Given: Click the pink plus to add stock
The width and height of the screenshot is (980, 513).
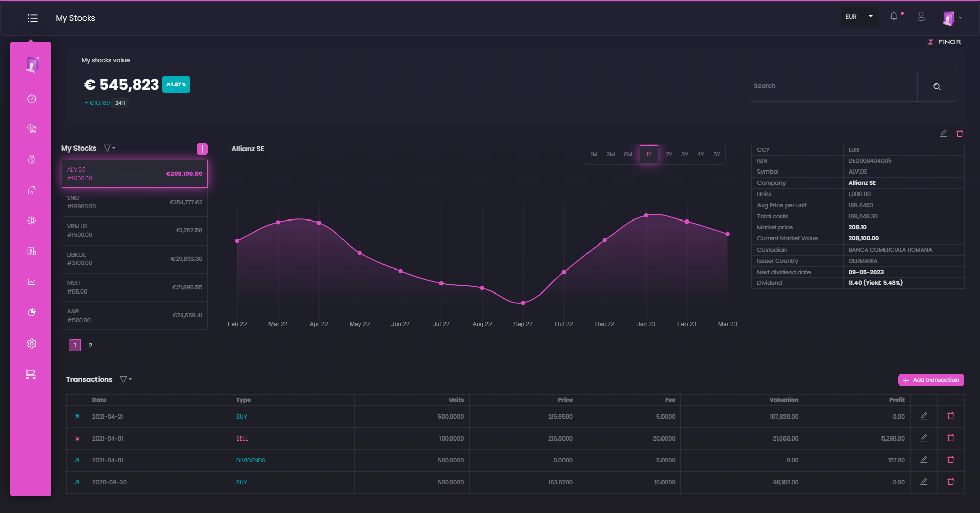Looking at the screenshot, I should pos(202,149).
